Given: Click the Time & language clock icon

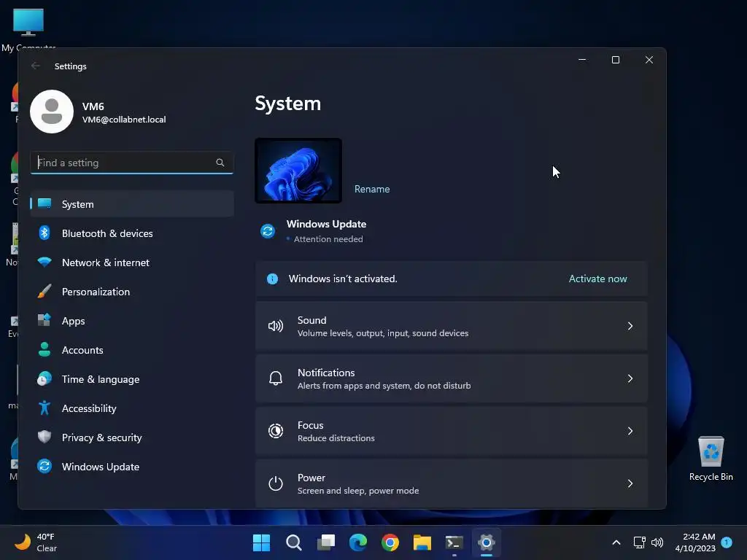Looking at the screenshot, I should pos(44,378).
